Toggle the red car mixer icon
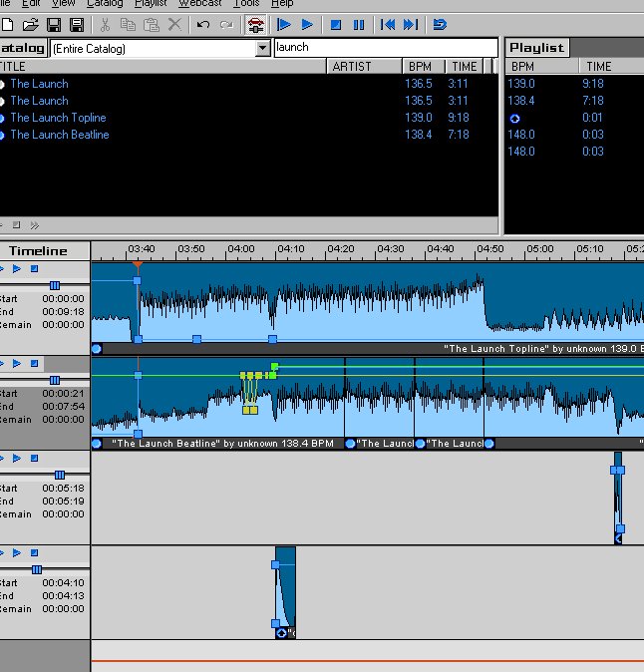The height and width of the screenshot is (672, 644). click(x=255, y=25)
